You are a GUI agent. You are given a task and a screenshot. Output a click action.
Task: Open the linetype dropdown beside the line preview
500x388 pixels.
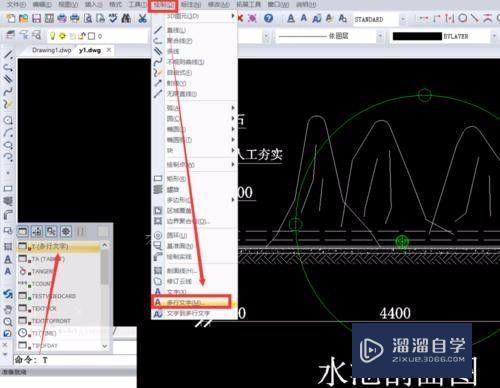tap(379, 36)
